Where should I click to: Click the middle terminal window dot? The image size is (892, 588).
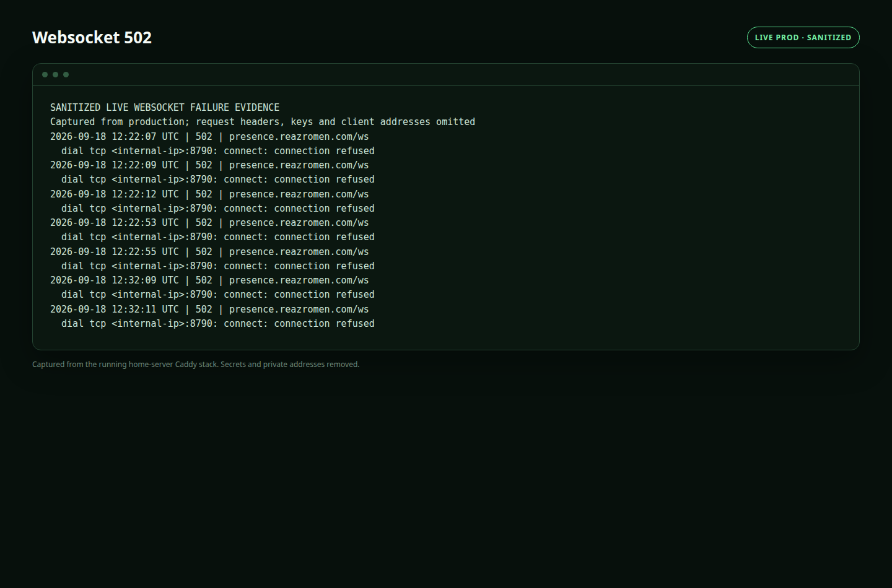coord(55,74)
